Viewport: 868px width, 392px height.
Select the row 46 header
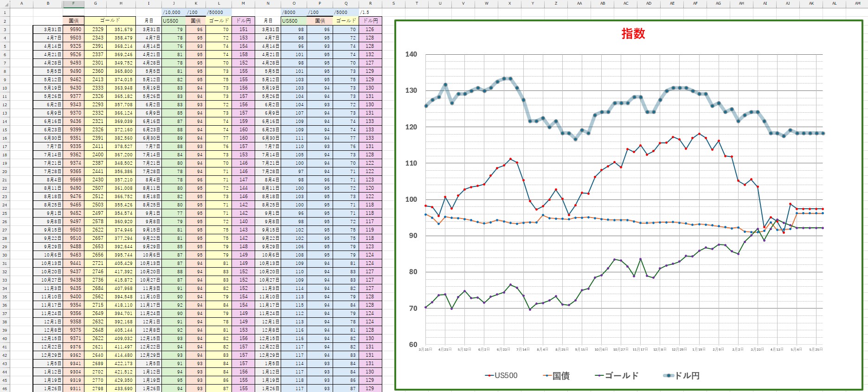coord(5,389)
